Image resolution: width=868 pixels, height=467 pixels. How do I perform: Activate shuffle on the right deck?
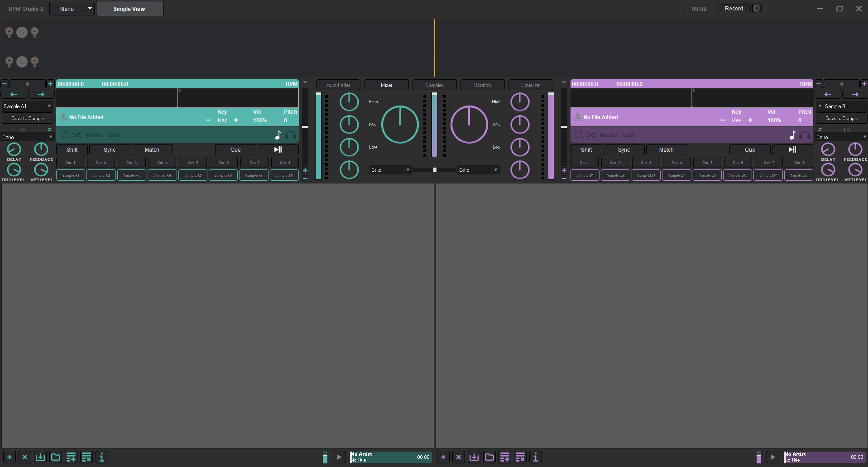[x=590, y=135]
